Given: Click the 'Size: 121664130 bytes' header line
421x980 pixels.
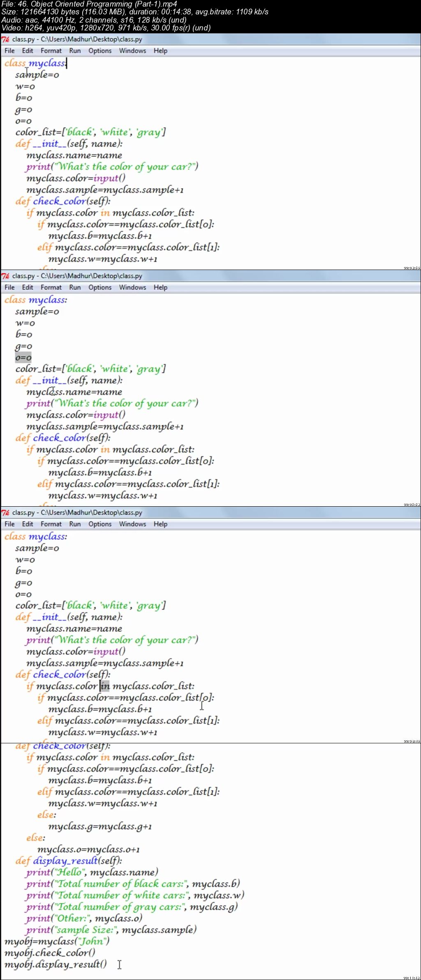Looking at the screenshot, I should 135,12.
